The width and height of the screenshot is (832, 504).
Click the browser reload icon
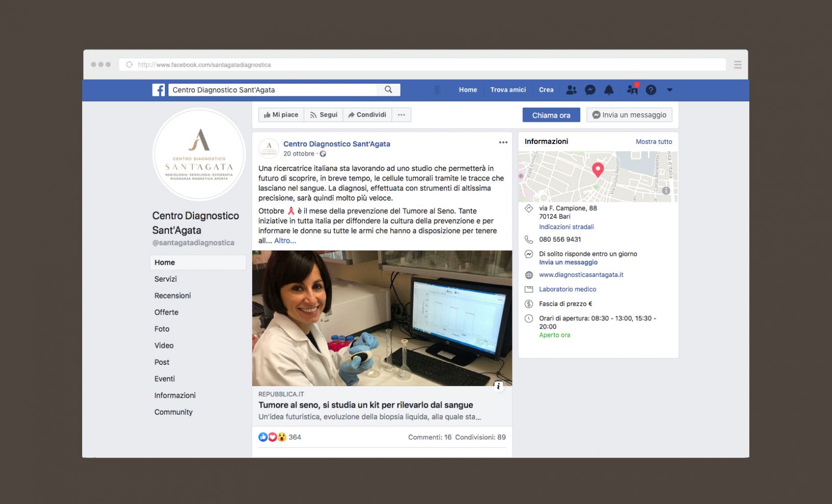pos(129,65)
